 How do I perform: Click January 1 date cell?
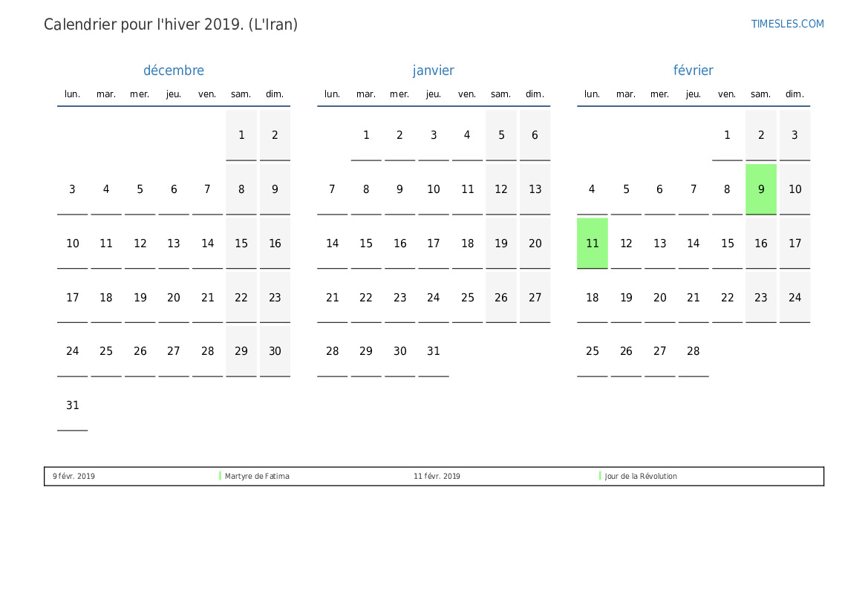click(x=366, y=135)
